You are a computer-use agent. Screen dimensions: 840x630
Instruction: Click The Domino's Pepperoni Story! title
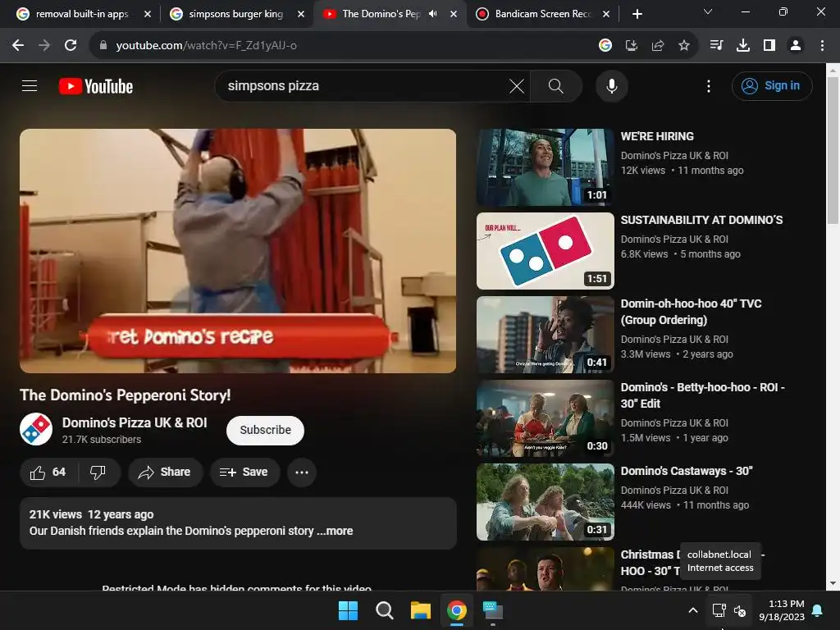click(126, 395)
